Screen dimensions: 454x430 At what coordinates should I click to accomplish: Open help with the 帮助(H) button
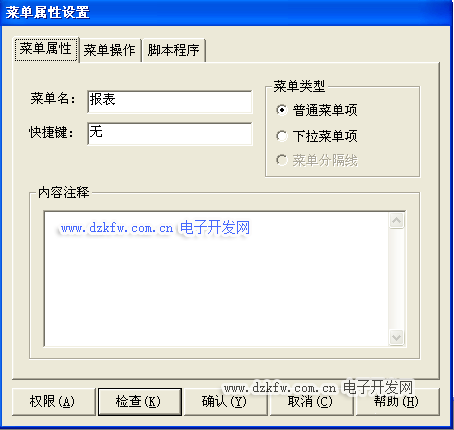click(398, 402)
